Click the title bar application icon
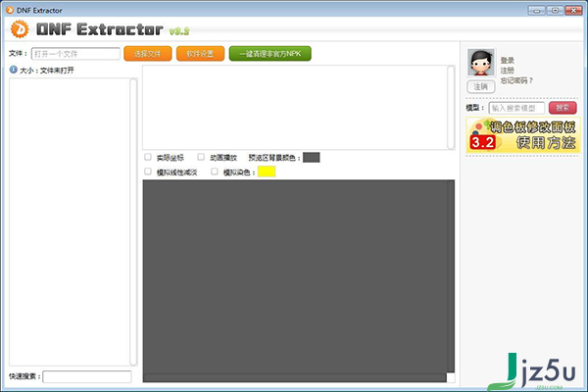 [9, 9]
